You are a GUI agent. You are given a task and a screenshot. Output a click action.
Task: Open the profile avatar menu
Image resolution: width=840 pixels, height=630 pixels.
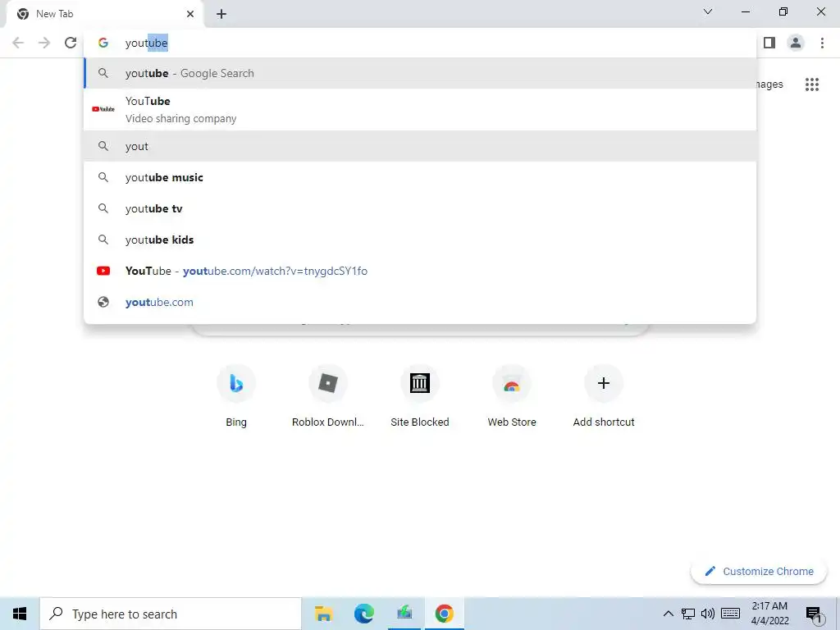pos(796,43)
